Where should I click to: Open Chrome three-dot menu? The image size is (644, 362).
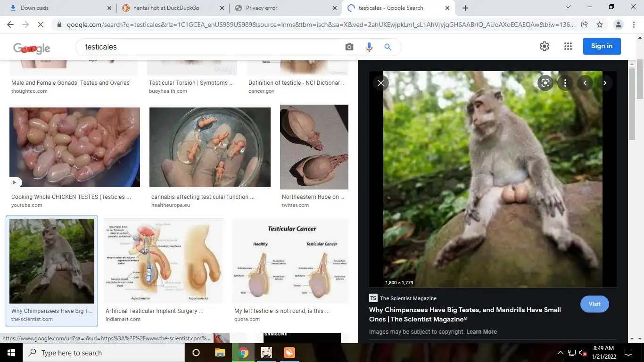tap(633, 25)
